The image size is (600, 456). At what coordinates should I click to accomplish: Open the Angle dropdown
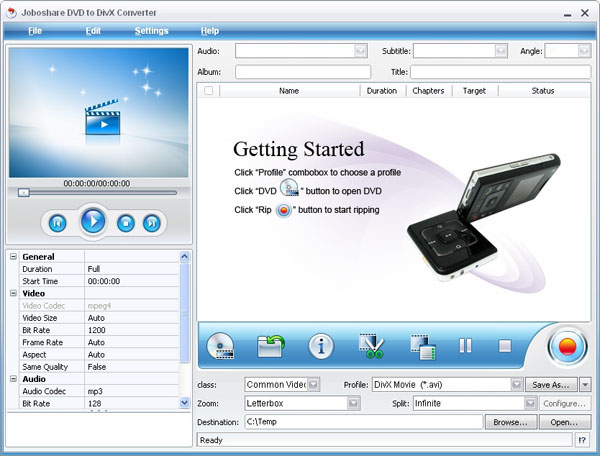point(584,50)
